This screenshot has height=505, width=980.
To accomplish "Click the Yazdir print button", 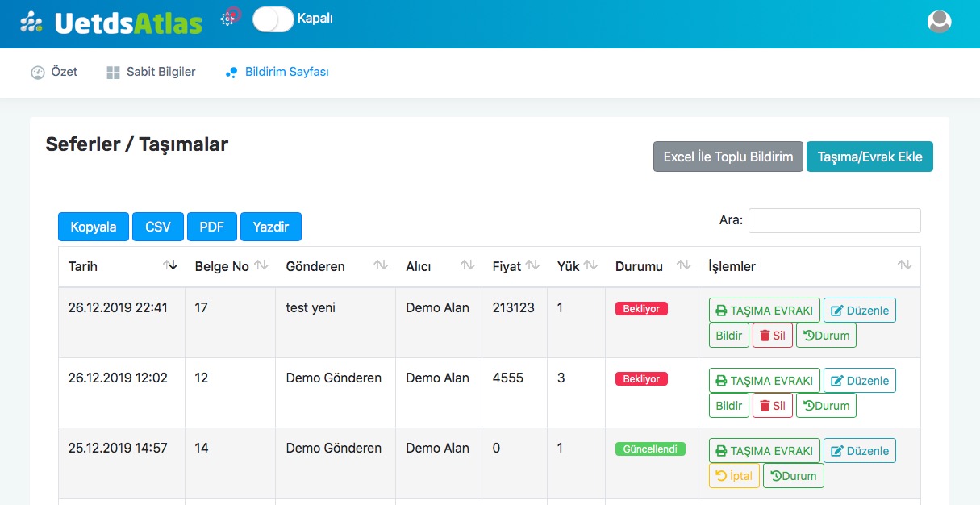I will tap(271, 227).
